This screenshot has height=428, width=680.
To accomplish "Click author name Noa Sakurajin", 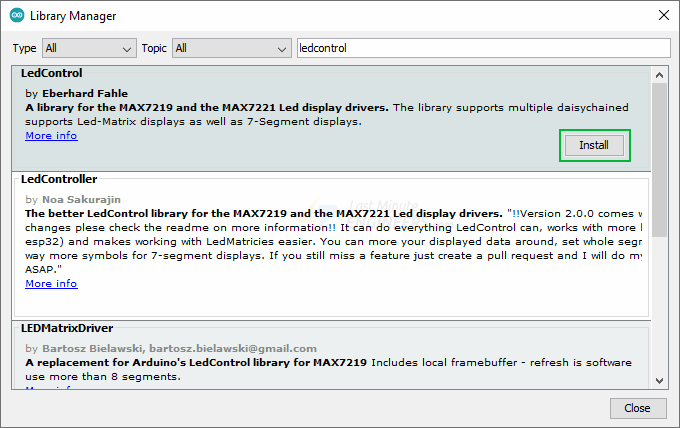I will [x=81, y=199].
